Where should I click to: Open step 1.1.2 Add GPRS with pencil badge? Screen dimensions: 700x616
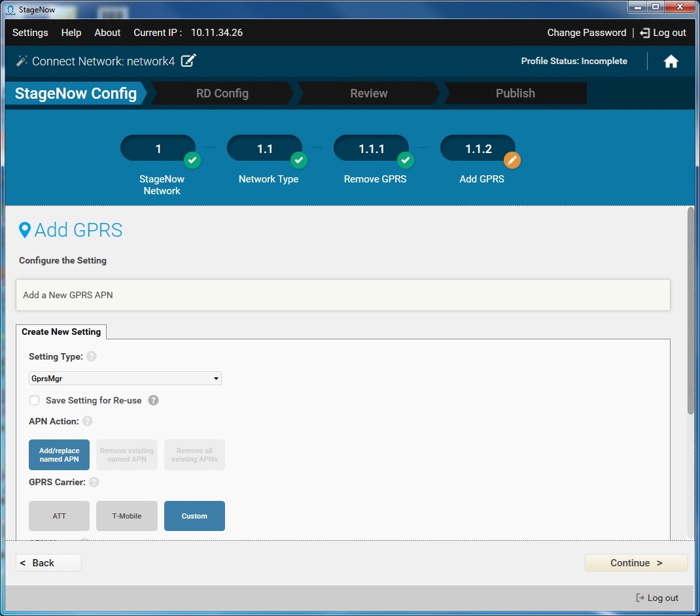(478, 148)
